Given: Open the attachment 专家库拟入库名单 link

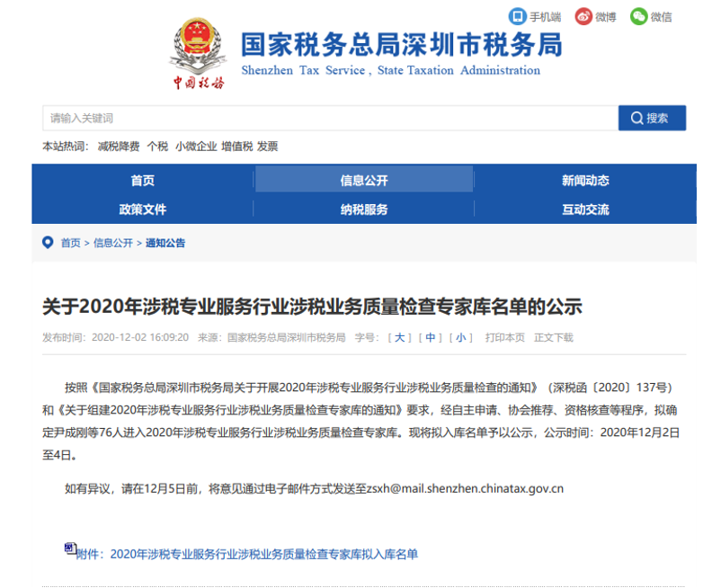Looking at the screenshot, I should click(247, 554).
